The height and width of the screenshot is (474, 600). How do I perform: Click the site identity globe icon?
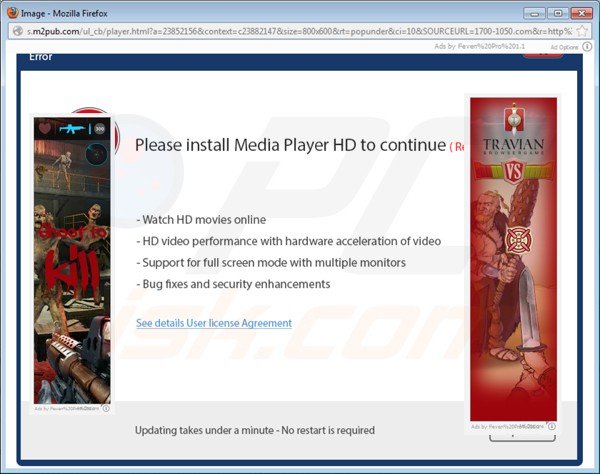point(18,31)
